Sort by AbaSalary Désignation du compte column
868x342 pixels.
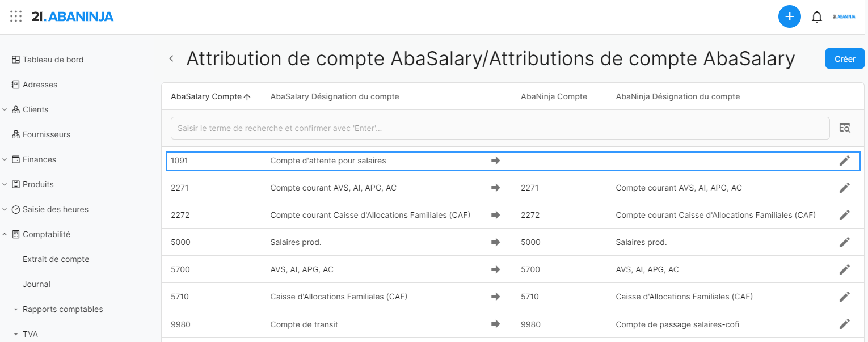click(335, 96)
